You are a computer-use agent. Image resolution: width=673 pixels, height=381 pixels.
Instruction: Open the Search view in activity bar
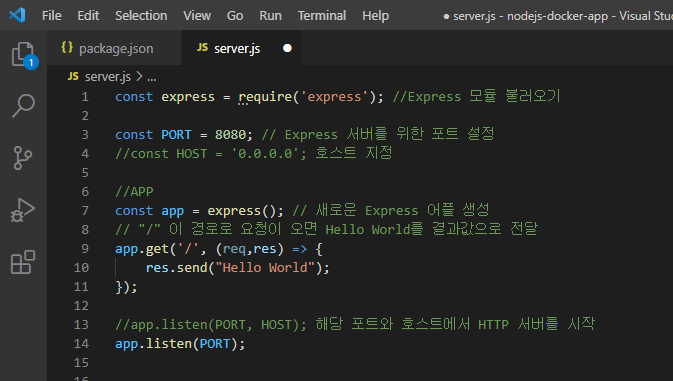pyautogui.click(x=23, y=106)
